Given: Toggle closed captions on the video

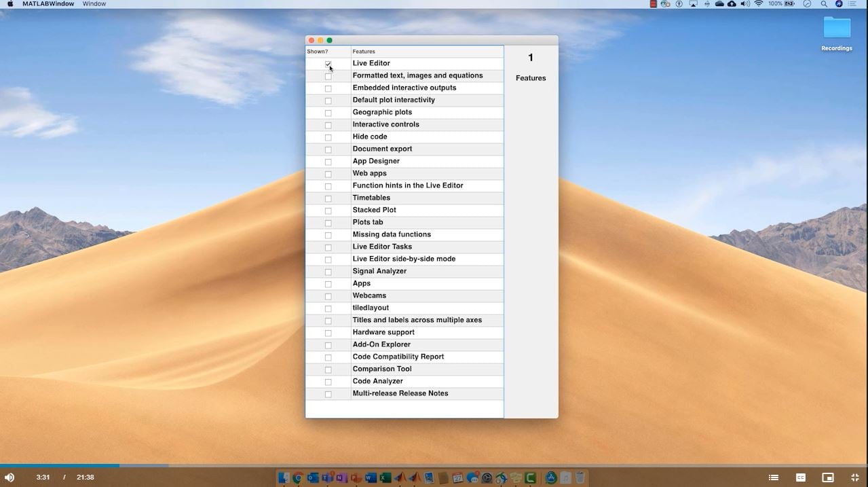Looking at the screenshot, I should (801, 477).
